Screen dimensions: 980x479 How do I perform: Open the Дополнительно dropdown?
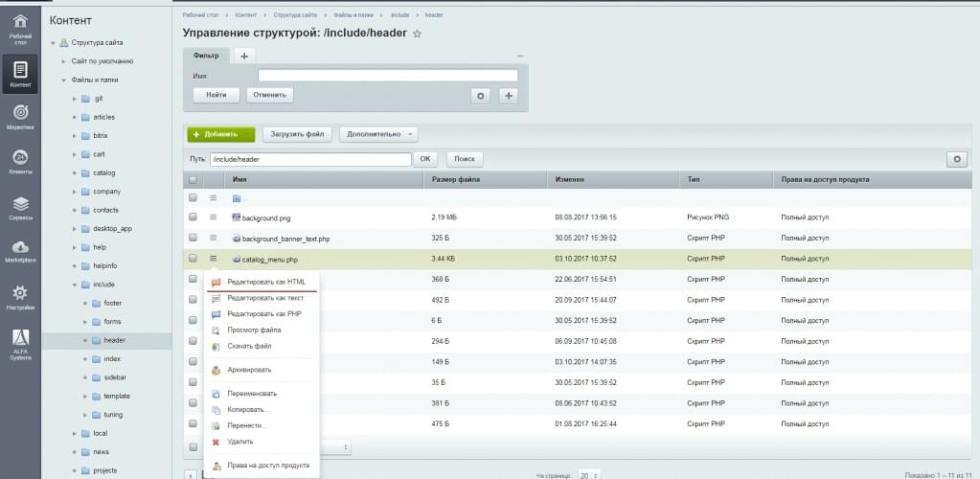pyautogui.click(x=378, y=135)
